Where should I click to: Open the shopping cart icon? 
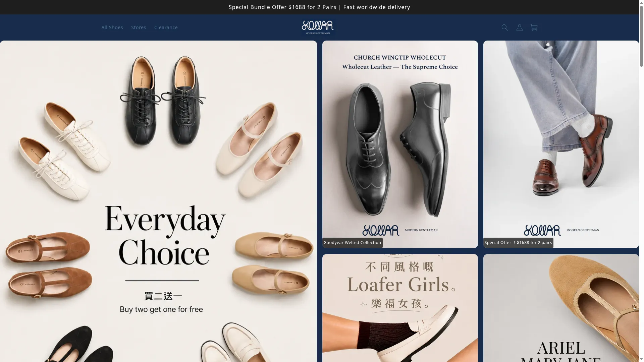point(534,27)
